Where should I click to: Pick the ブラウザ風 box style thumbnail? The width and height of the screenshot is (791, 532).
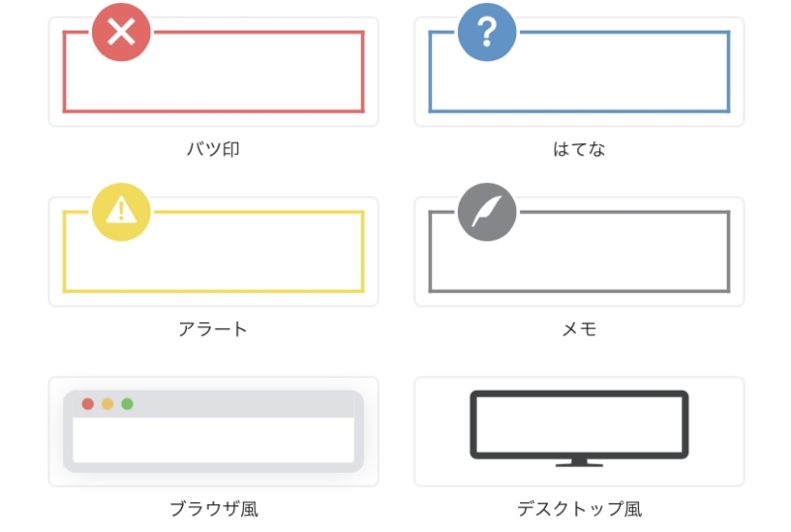214,431
